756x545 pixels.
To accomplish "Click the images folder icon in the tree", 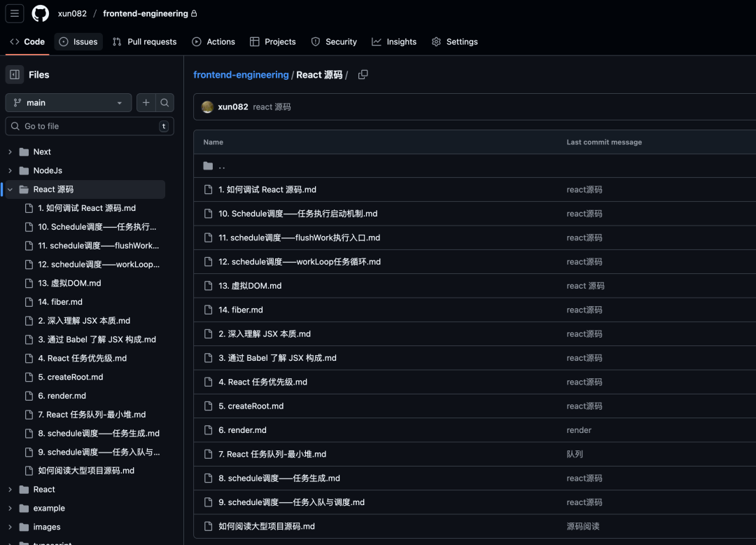I will (x=24, y=527).
